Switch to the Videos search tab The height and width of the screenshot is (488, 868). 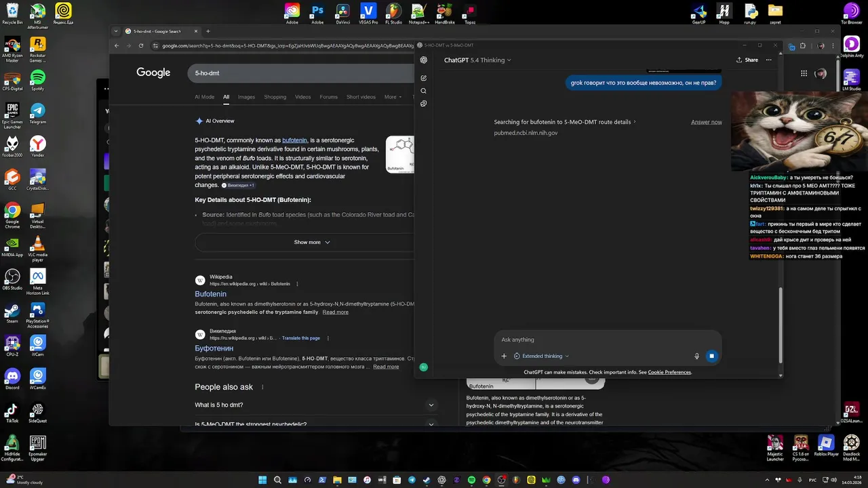click(302, 97)
